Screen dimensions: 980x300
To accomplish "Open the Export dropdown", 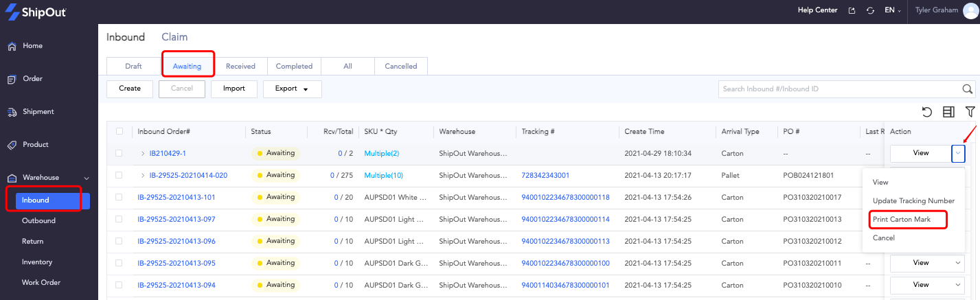I will click(x=292, y=89).
